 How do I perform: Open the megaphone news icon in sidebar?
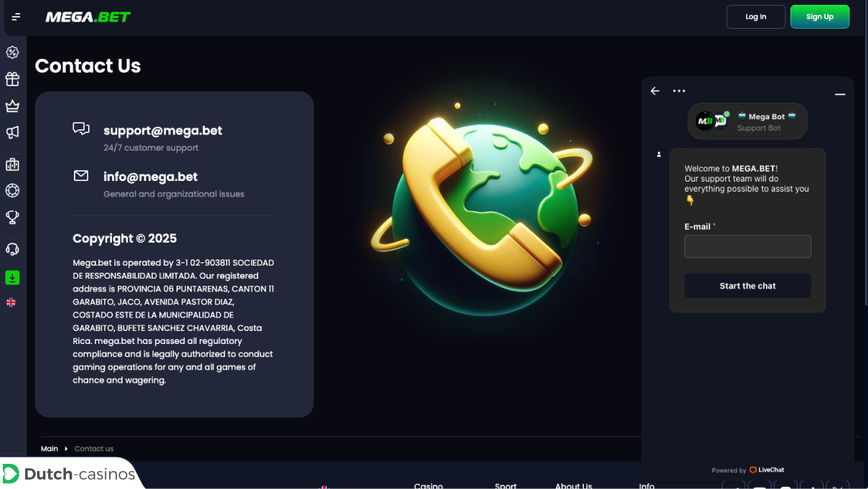click(x=12, y=133)
